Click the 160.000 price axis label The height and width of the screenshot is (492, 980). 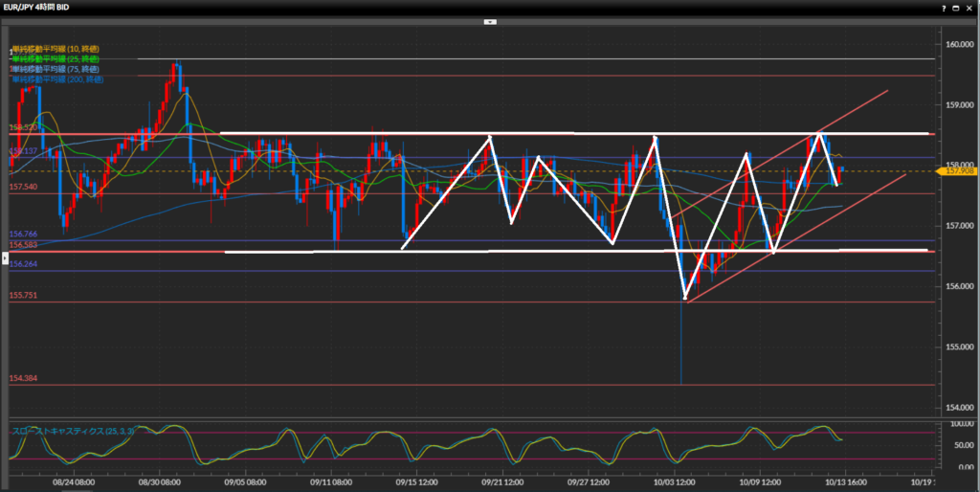click(x=959, y=44)
